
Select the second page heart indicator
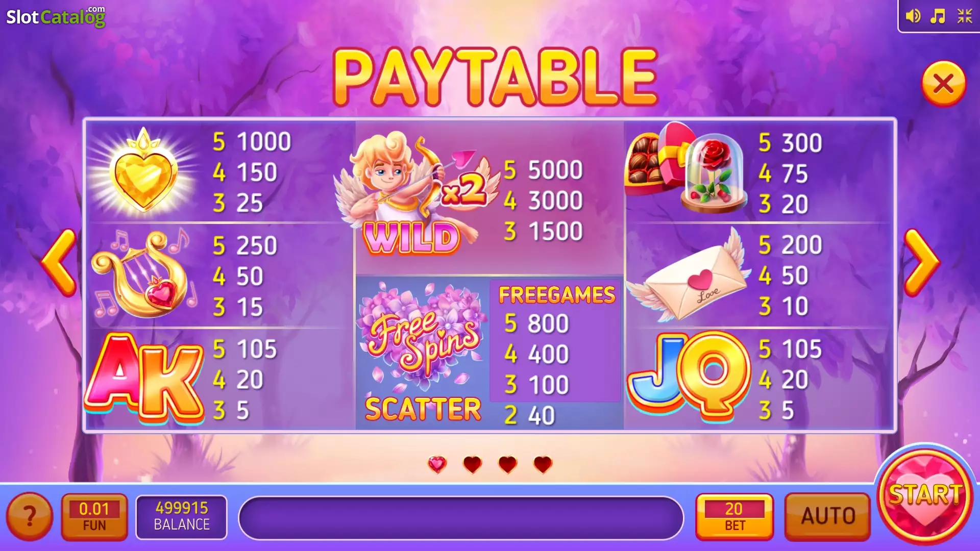473,464
